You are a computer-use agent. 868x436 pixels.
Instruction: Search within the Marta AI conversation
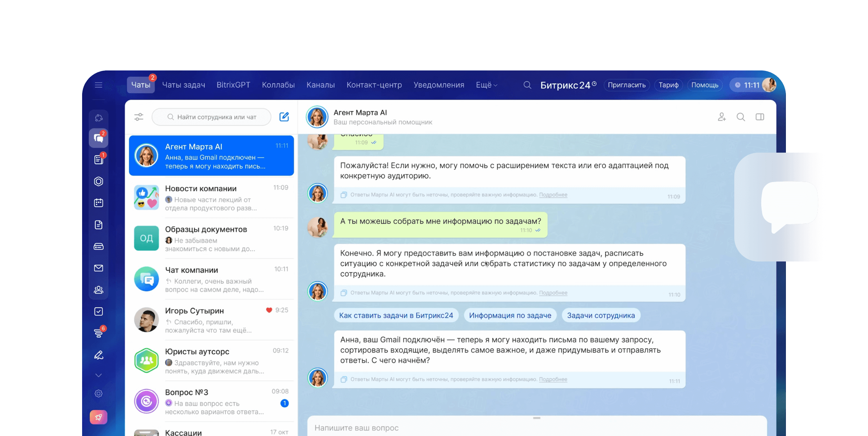click(x=741, y=117)
